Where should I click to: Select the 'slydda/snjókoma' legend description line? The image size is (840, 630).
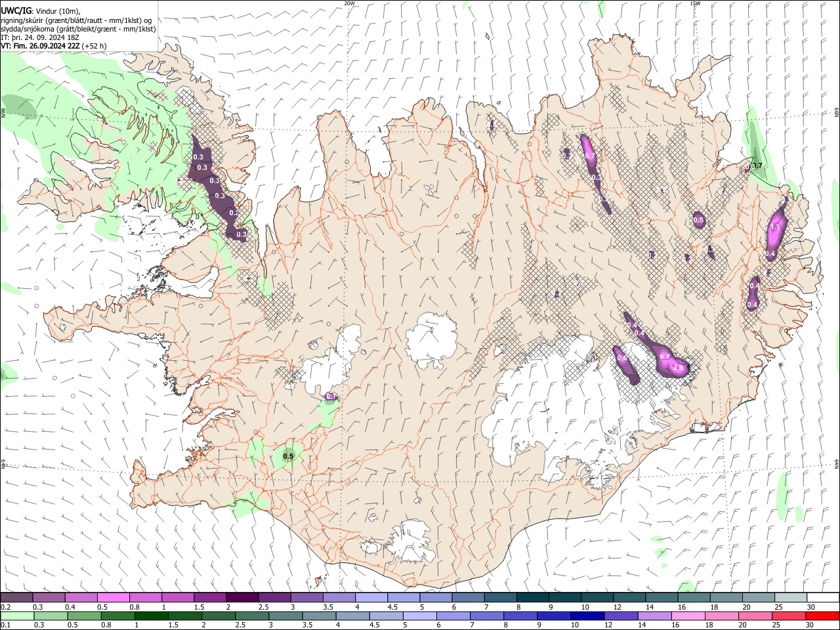pos(78,29)
